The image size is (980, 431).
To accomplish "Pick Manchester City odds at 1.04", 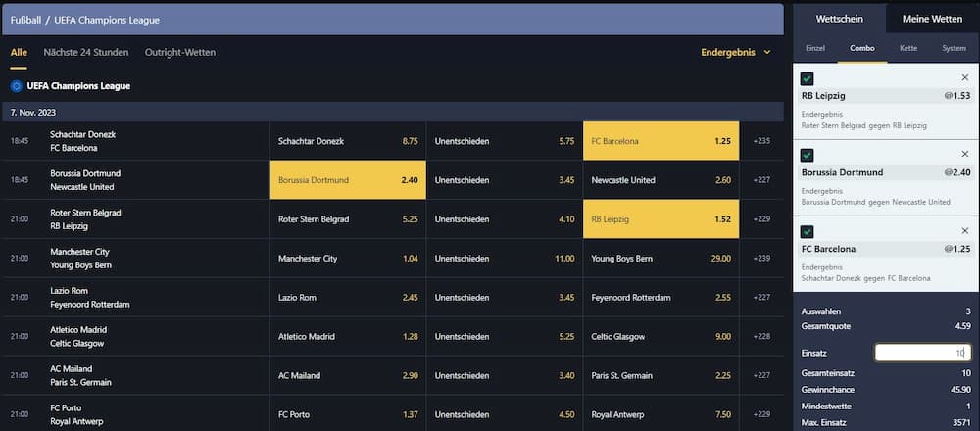I will point(348,259).
